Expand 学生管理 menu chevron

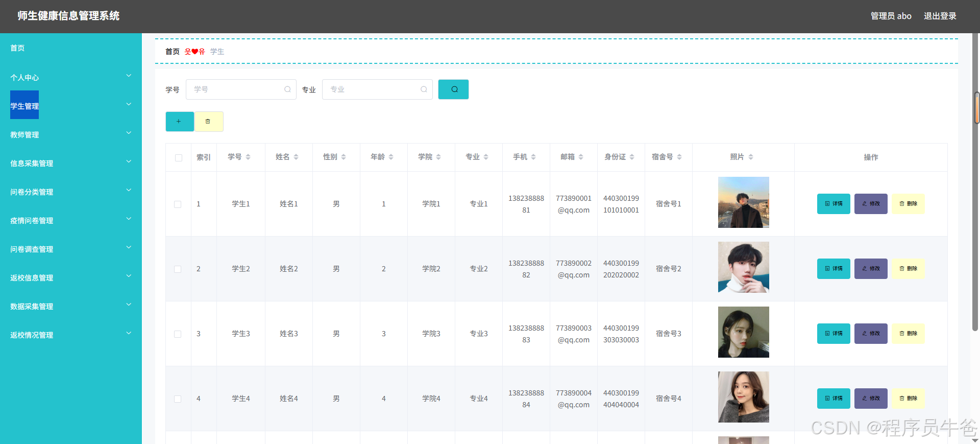pos(129,104)
